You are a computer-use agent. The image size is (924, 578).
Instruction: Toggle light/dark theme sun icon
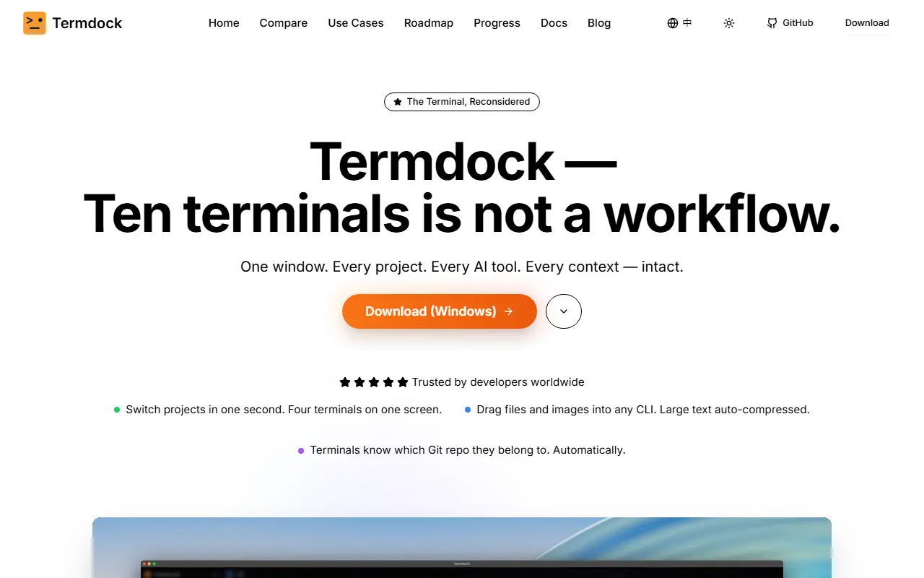tap(729, 23)
